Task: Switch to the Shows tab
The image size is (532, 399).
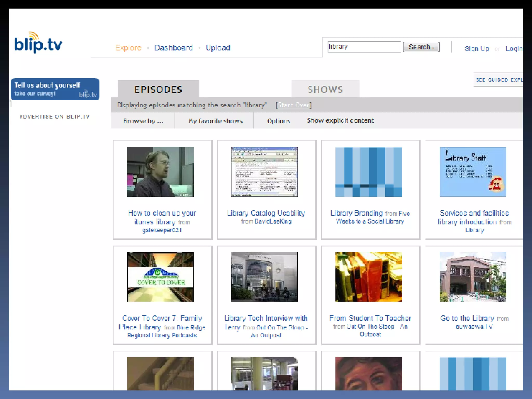Action: point(325,89)
